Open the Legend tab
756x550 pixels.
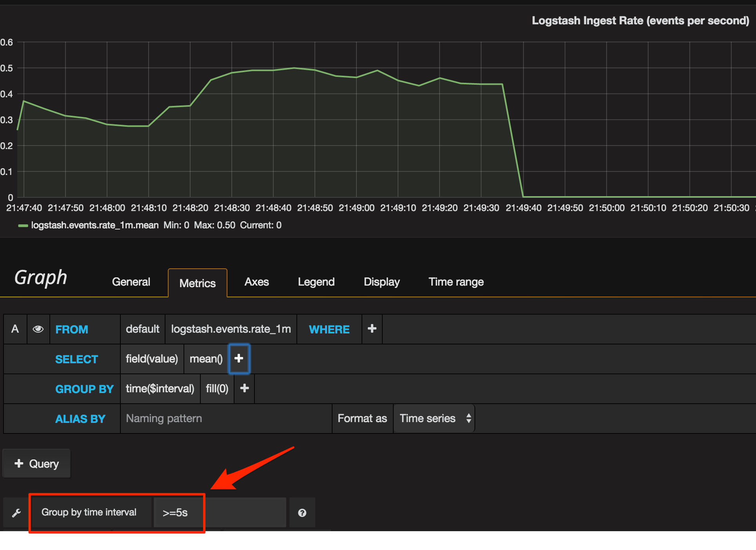click(316, 282)
